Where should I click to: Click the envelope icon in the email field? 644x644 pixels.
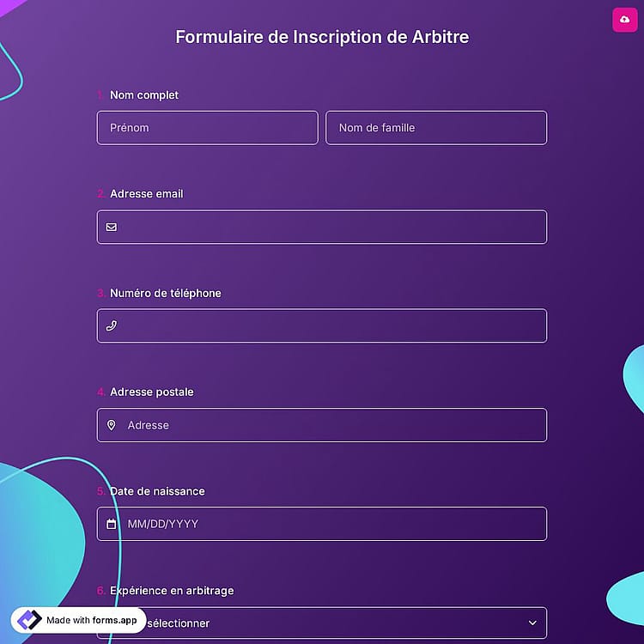112,227
